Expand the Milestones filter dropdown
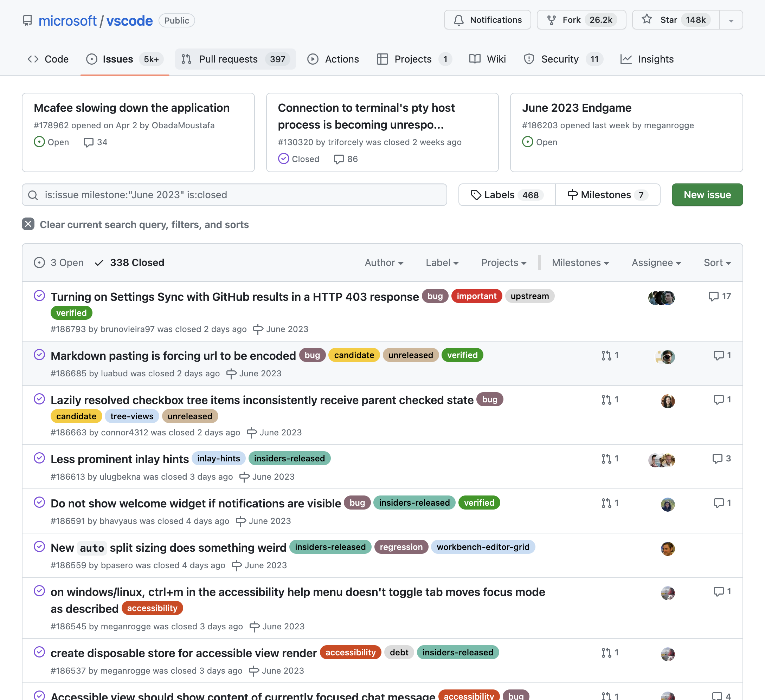The width and height of the screenshot is (765, 700). (x=580, y=262)
